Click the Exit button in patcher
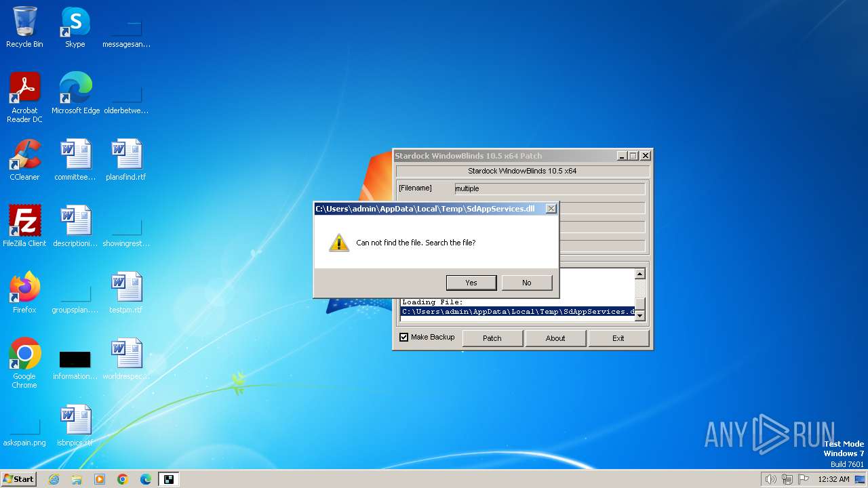868x488 pixels. coord(618,338)
